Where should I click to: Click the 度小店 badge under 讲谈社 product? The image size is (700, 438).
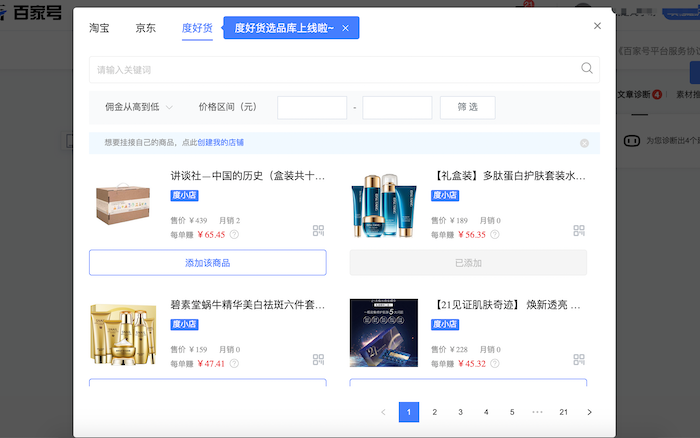[x=184, y=196]
